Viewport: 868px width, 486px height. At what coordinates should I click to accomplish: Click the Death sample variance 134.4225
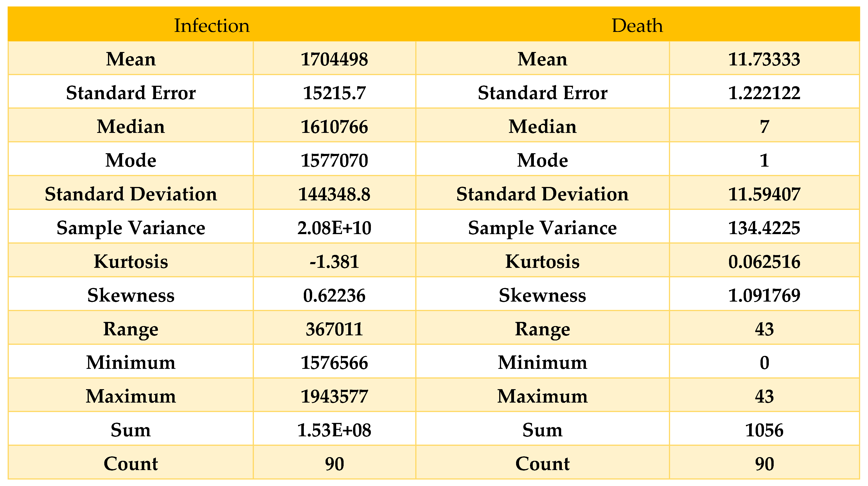[x=764, y=228]
